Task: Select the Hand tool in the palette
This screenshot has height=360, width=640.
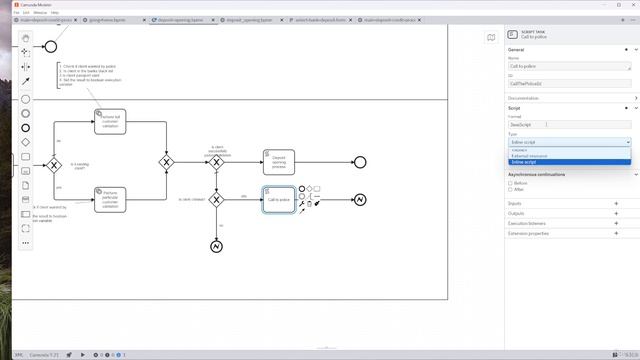Action: [25, 38]
